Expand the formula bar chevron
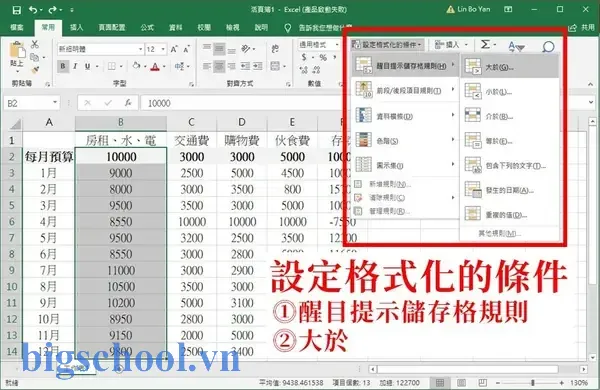The height and width of the screenshot is (390, 600). [x=592, y=103]
